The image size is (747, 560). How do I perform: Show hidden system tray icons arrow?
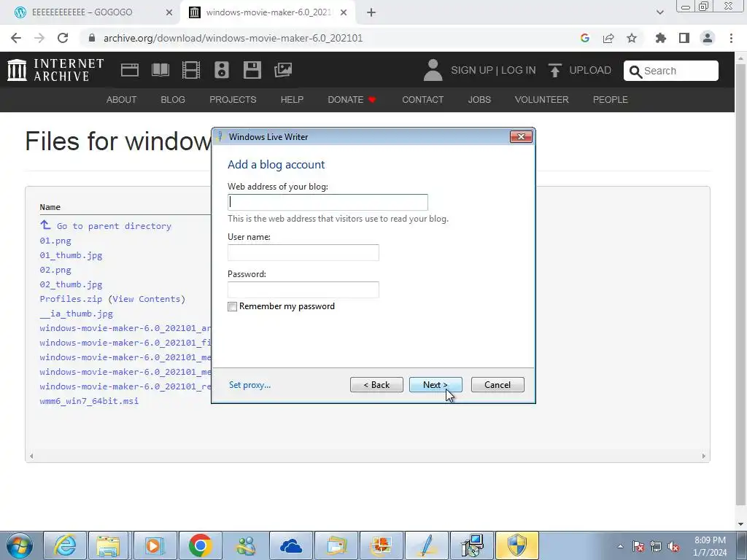pos(620,547)
